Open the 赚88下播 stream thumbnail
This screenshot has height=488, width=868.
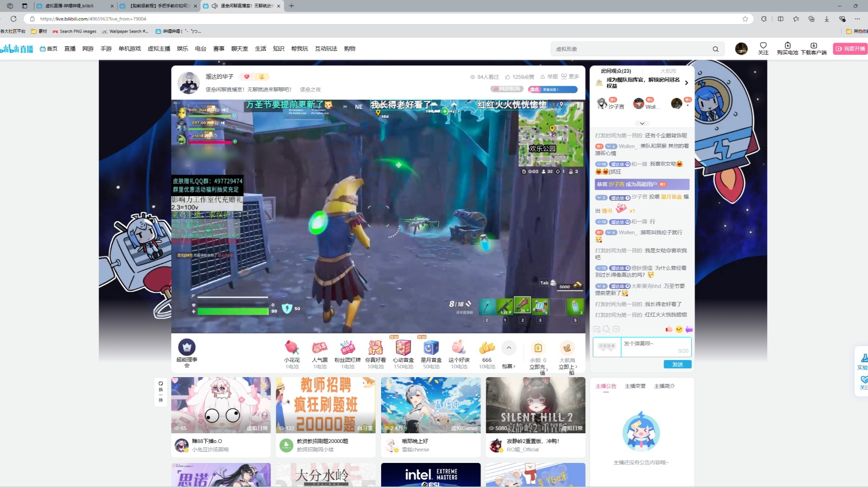220,405
